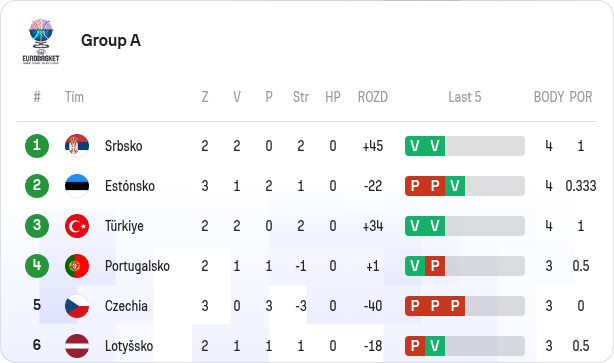Click the Latvian flag icon
Screen dimensions: 614x363
point(77,346)
